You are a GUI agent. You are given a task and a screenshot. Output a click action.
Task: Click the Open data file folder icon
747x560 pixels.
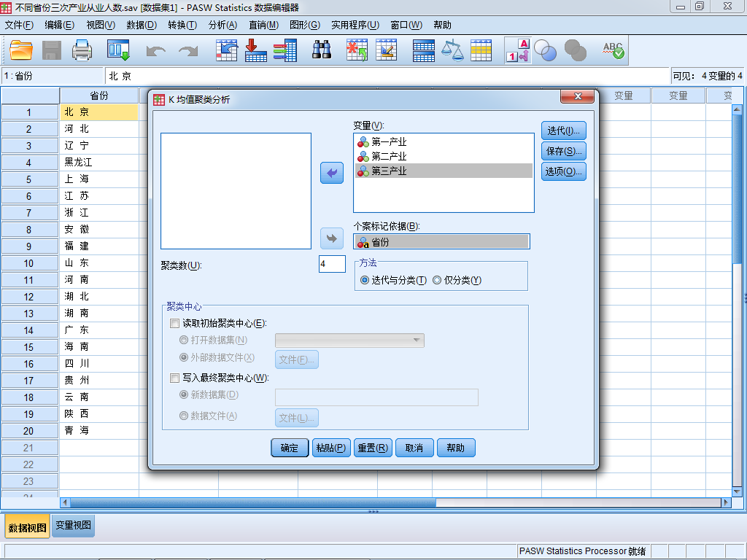pos(21,50)
